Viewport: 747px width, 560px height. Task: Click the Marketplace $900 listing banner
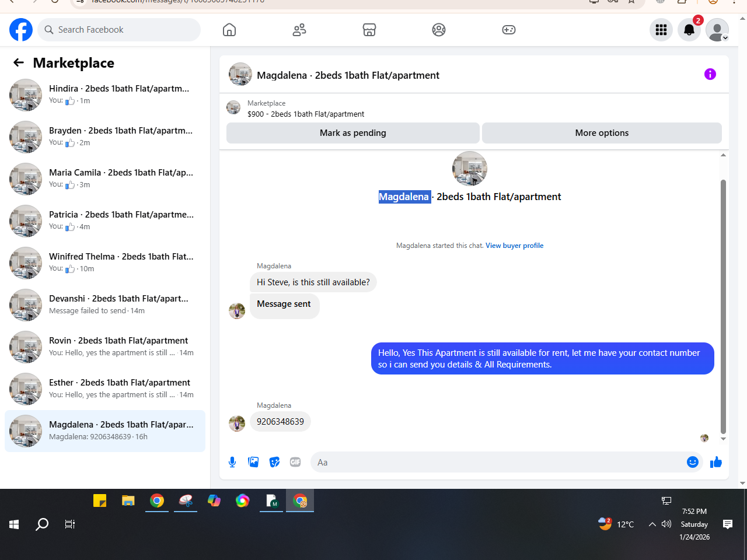[474, 108]
